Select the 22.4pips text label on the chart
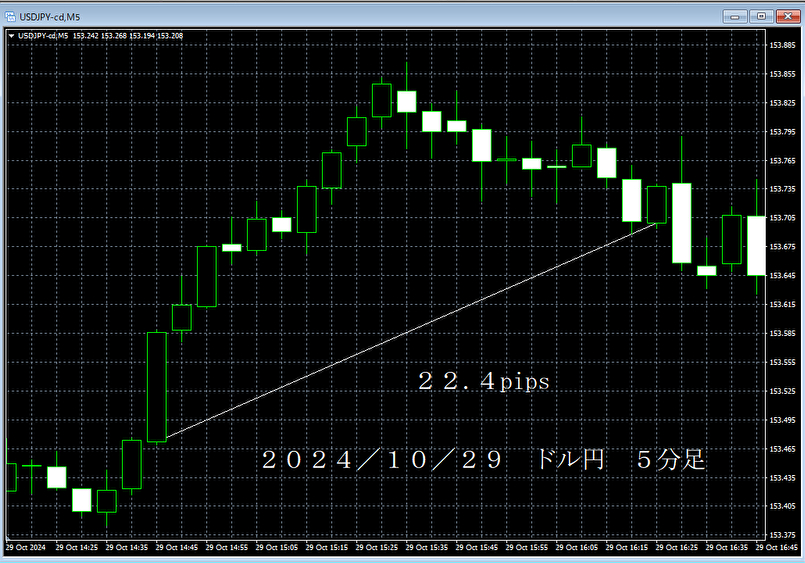The image size is (805, 563). 484,381
